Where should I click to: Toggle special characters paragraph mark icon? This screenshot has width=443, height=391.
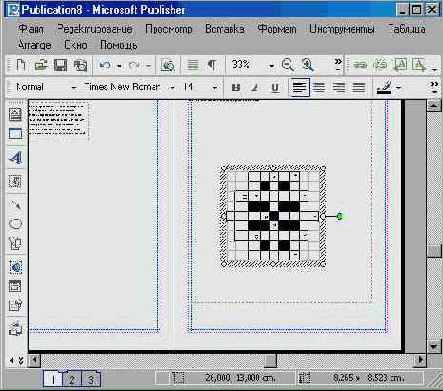pyautogui.click(x=212, y=64)
